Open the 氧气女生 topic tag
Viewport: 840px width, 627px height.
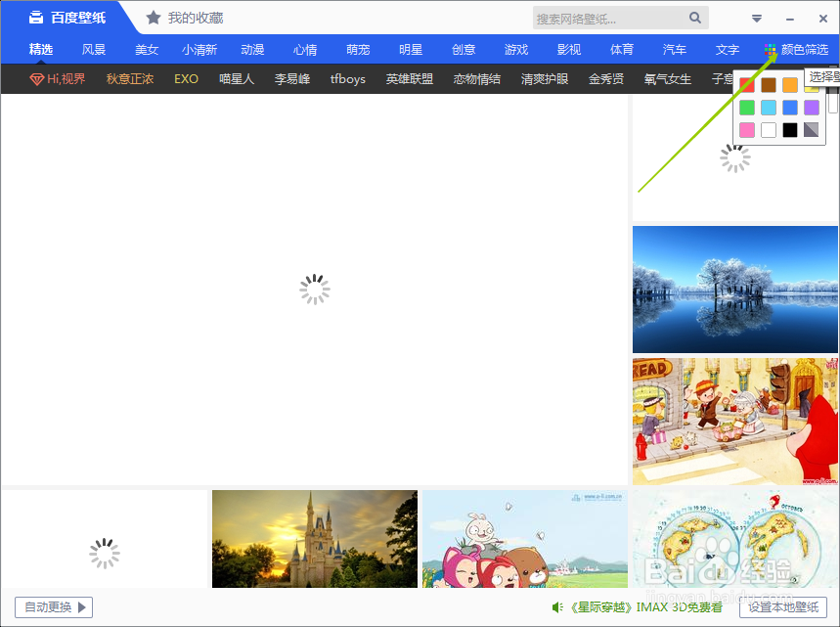(668, 79)
